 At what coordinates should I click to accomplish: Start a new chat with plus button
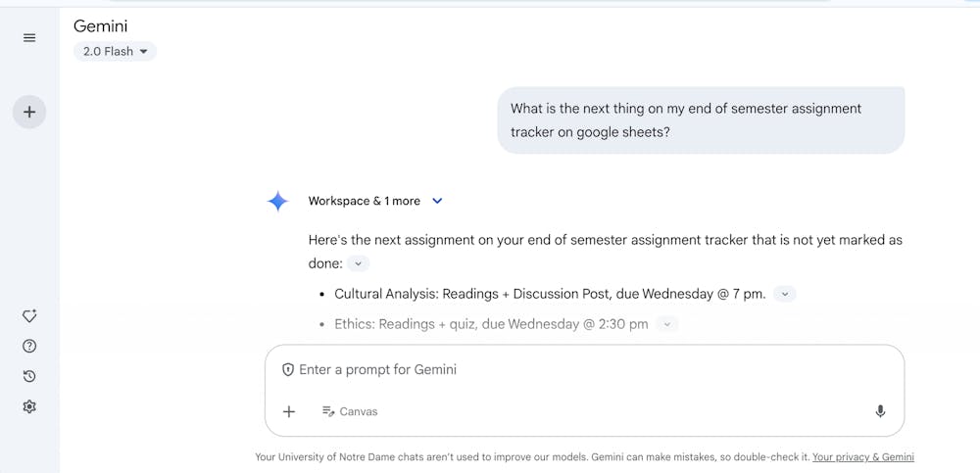29,112
